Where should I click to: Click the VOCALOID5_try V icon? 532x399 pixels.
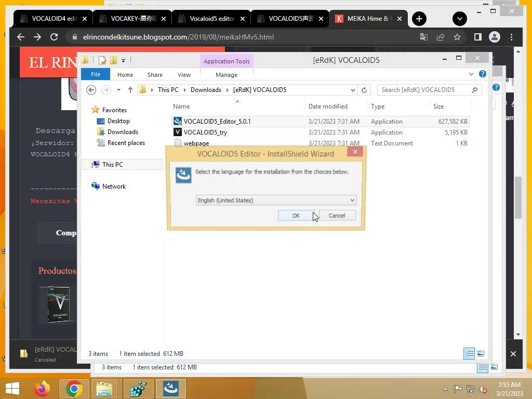click(x=178, y=132)
